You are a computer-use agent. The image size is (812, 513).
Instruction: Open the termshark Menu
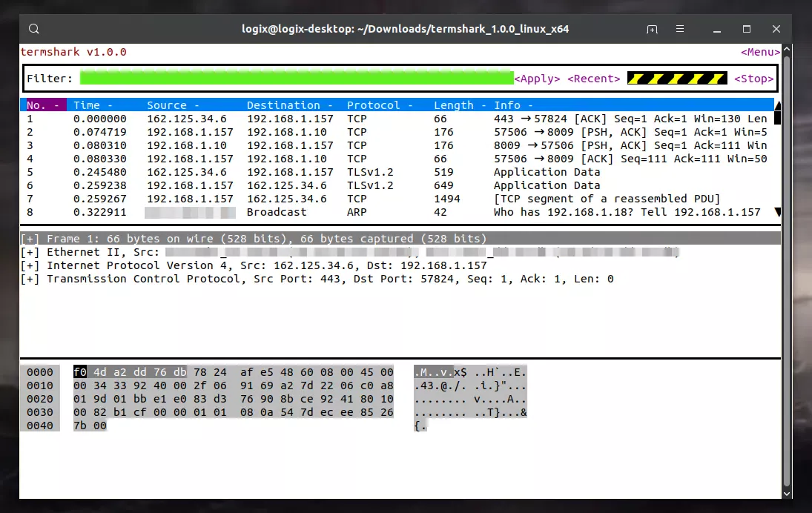[x=760, y=52]
